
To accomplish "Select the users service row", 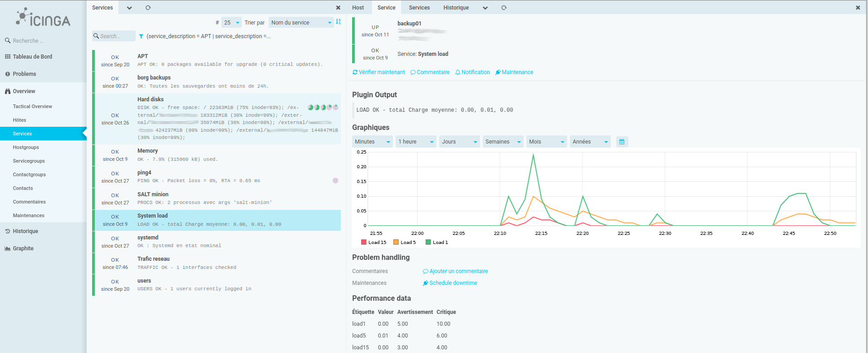I will click(x=216, y=285).
